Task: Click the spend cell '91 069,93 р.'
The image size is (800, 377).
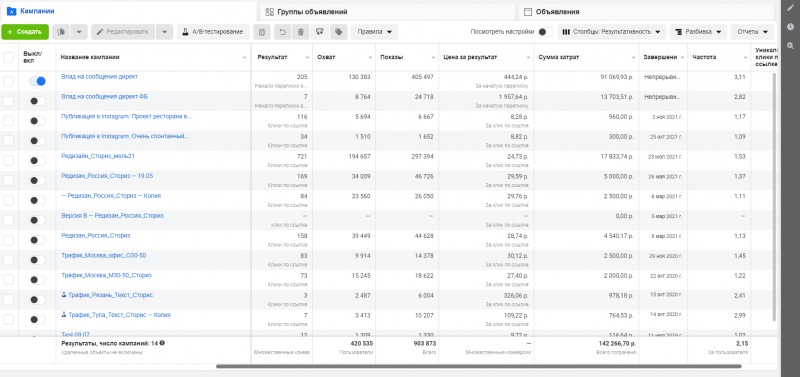Action: click(618, 77)
